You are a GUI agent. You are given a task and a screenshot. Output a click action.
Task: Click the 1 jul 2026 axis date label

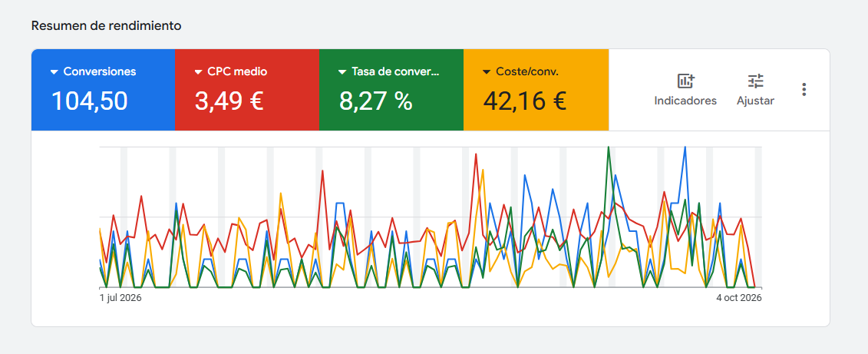[120, 298]
